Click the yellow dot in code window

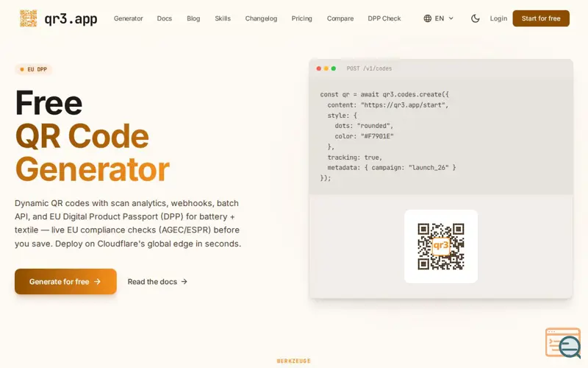326,68
